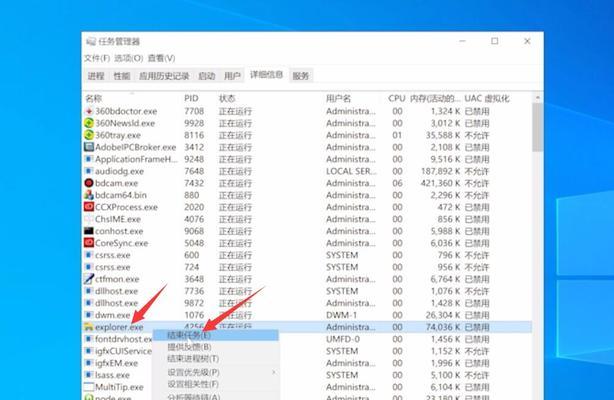Click the dwm.exe process icon
This screenshot has height=400, width=614.
point(89,315)
